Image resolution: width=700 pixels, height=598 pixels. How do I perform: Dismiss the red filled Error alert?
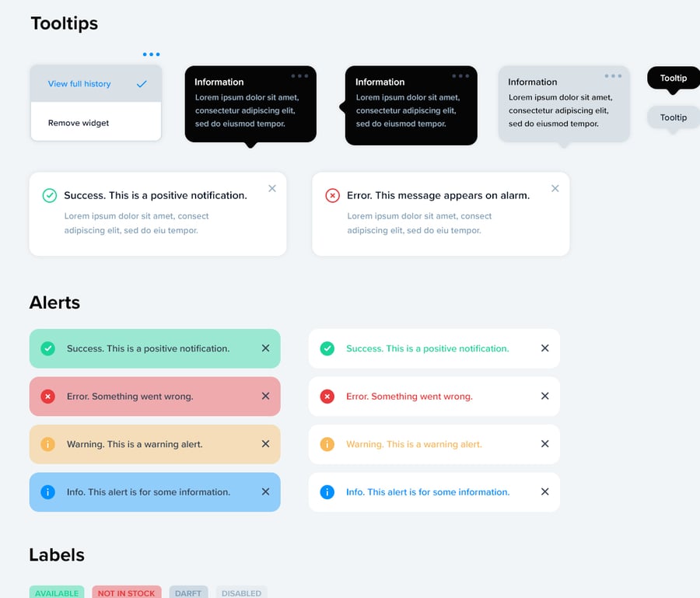tap(265, 397)
